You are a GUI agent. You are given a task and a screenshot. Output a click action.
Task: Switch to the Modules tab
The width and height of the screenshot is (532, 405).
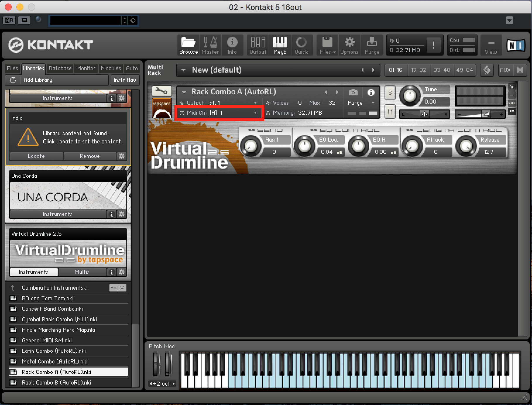click(111, 68)
